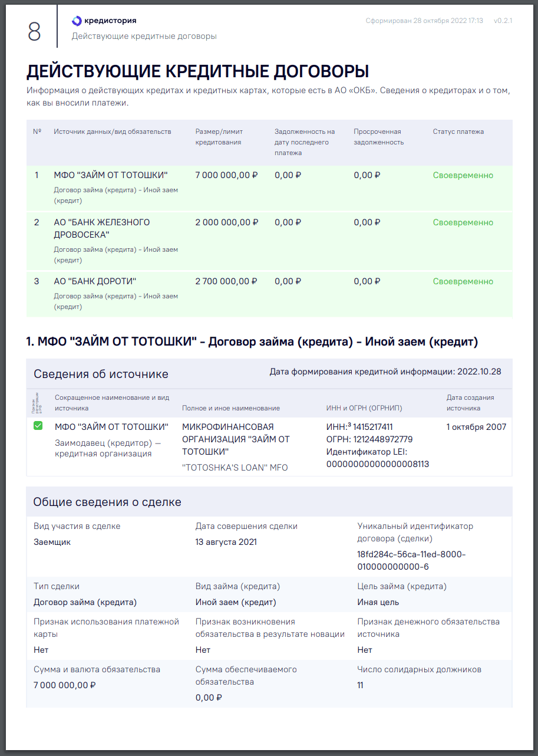Viewport: 538px width, 756px height.
Task: Click column header "Источник данных/вид обязательств"
Action: [113, 132]
